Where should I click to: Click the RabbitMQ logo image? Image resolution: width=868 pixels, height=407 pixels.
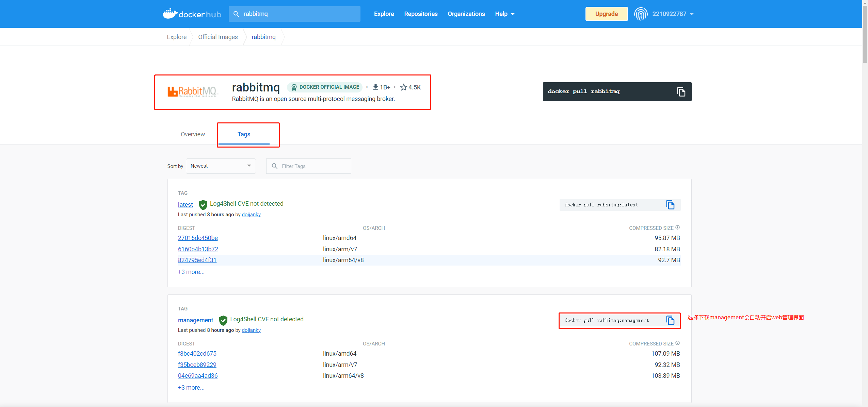click(x=192, y=91)
